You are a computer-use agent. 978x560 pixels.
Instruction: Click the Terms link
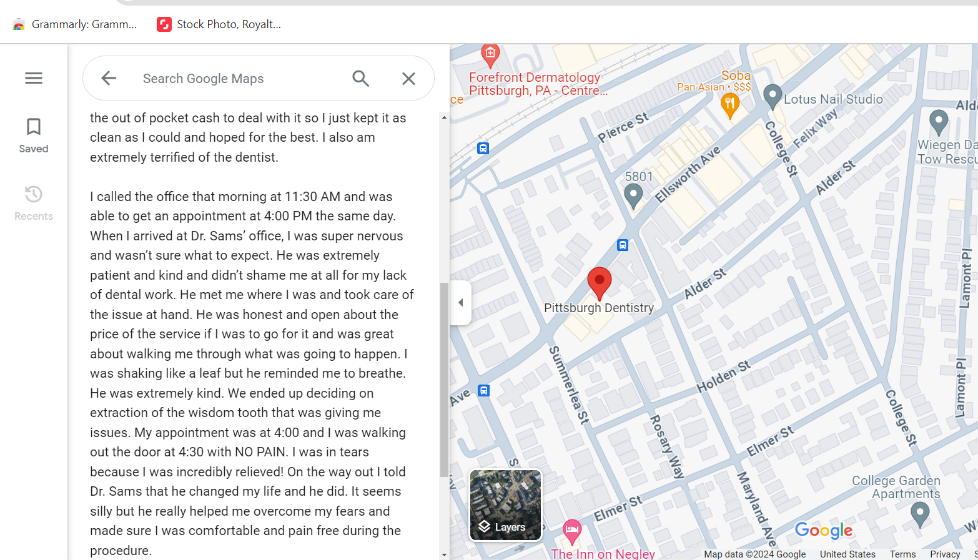902,554
